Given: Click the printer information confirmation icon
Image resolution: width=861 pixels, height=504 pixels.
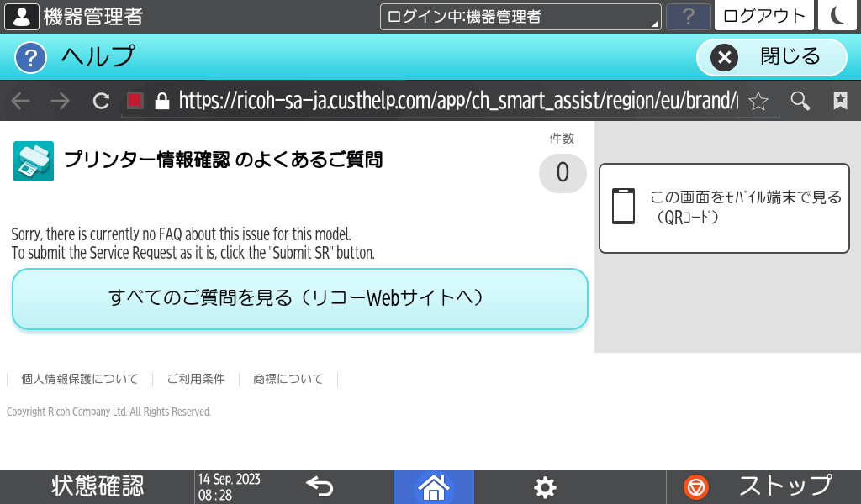Looking at the screenshot, I should 33,160.
